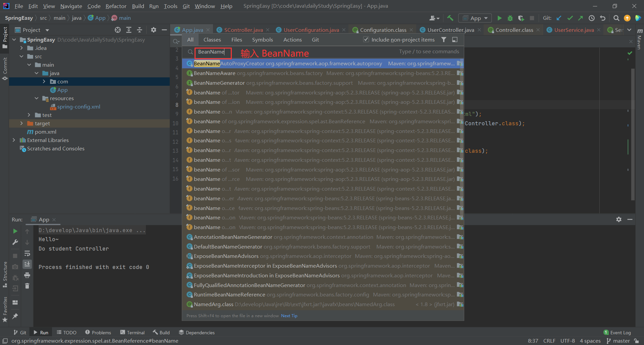The image size is (644, 345).
Task: Select opened file target icon in Project panel
Action: tap(118, 30)
